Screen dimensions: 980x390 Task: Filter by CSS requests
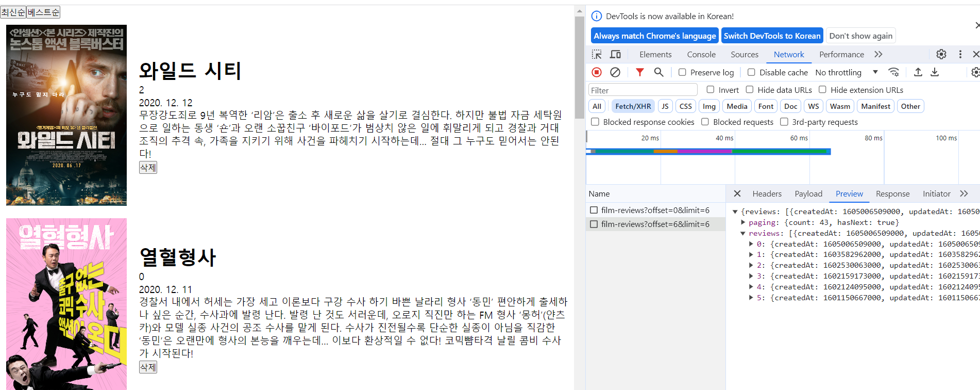click(x=685, y=106)
